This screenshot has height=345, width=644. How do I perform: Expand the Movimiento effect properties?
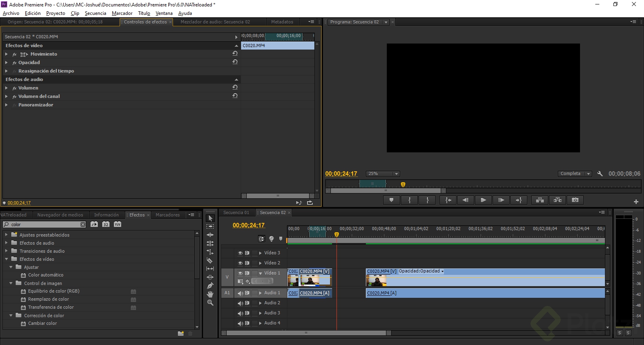6,54
